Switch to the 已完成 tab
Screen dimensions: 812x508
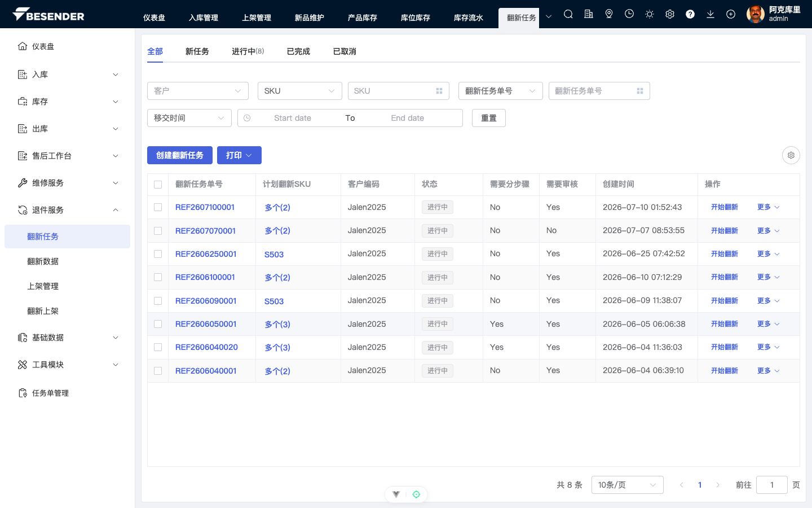click(x=298, y=51)
